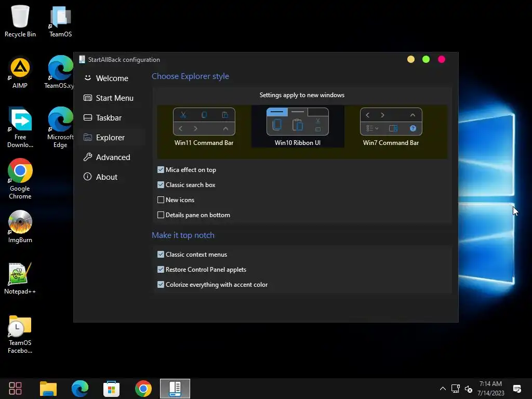The image size is (532, 399).
Task: Show hidden system tray icons
Action: click(443, 389)
